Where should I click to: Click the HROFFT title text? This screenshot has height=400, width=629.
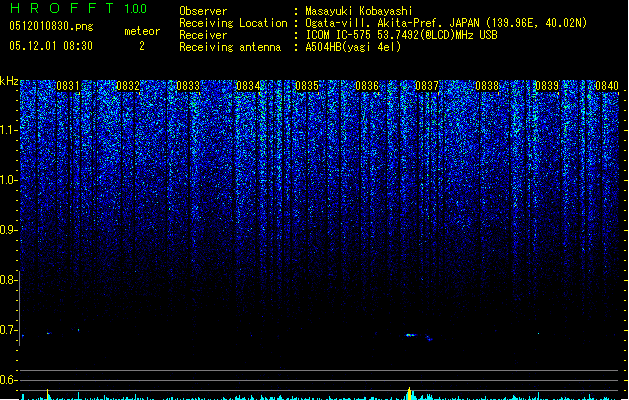63,8
